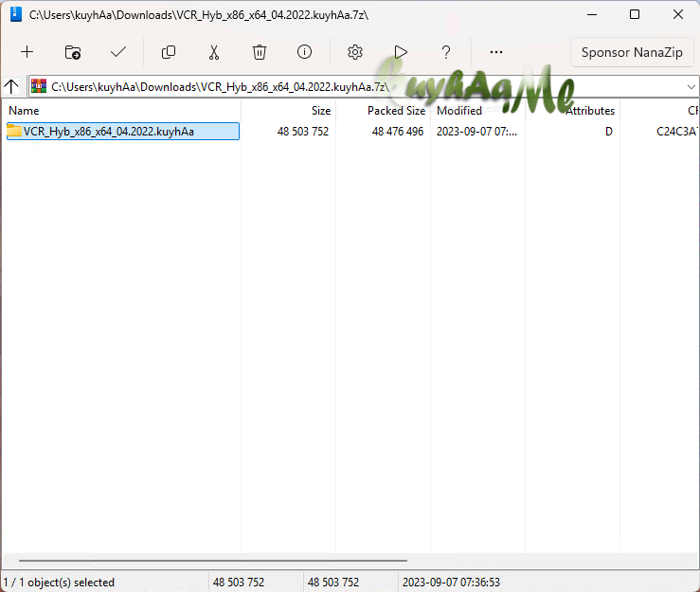Minimize the NanaZip window
This screenshot has height=592, width=700.
click(x=592, y=15)
